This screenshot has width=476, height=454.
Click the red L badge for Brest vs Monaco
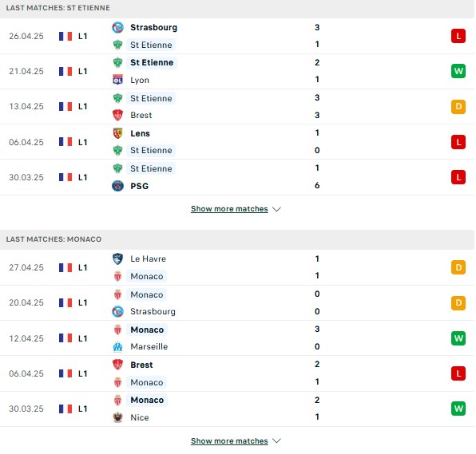[x=458, y=373]
